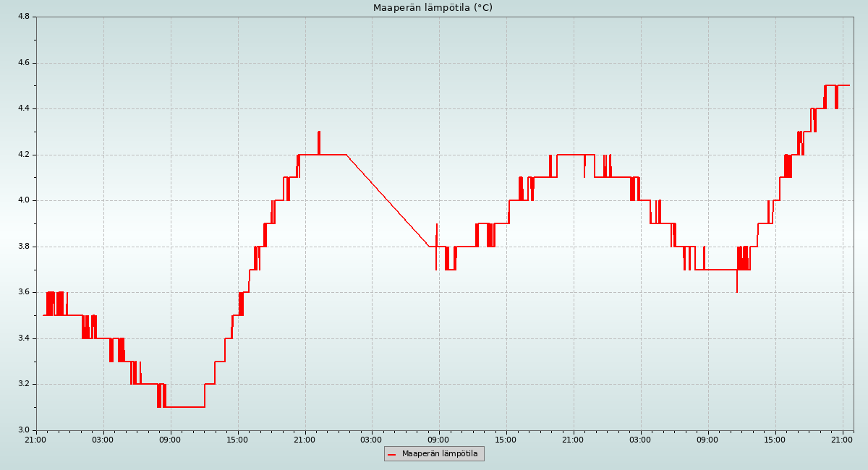Click the 3.2 y-axis label
The image size is (868, 470).
click(22, 384)
